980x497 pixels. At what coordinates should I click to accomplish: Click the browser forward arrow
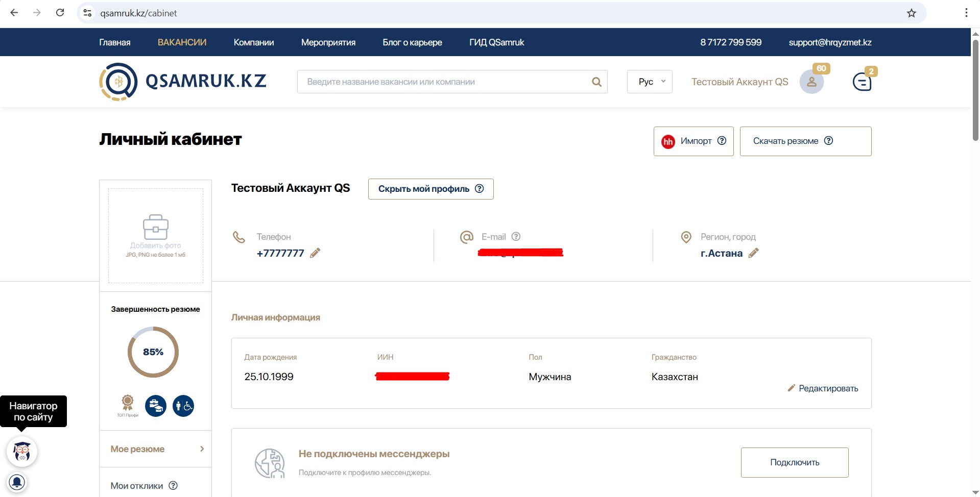click(x=37, y=13)
